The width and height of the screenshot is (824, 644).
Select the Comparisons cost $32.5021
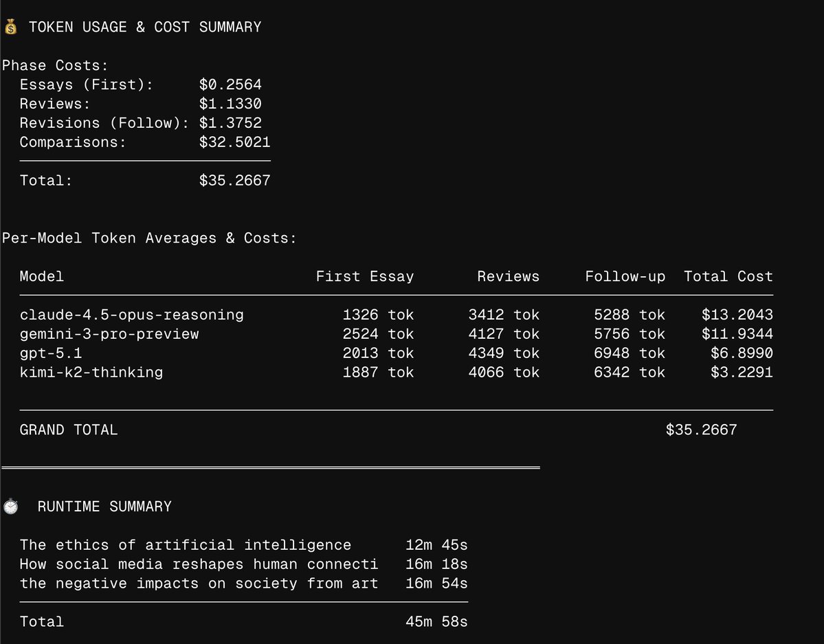[234, 142]
